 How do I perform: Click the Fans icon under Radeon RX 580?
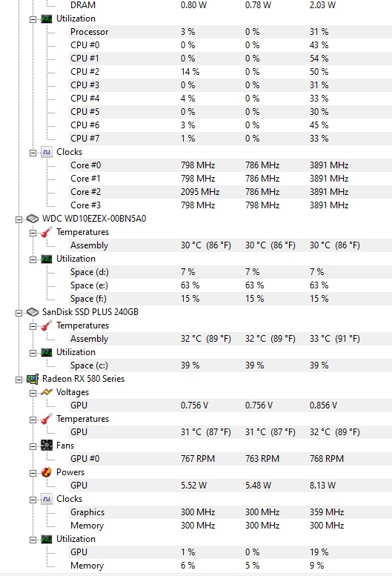(x=47, y=446)
